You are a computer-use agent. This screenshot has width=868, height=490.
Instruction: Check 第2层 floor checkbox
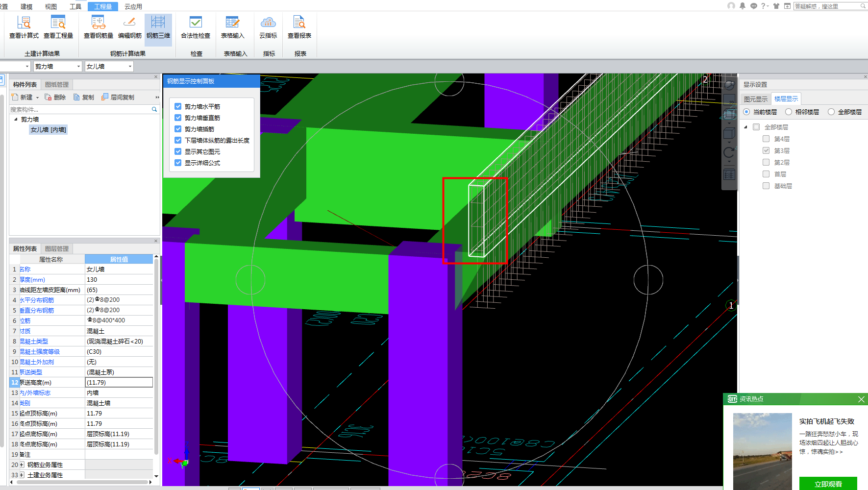point(766,162)
